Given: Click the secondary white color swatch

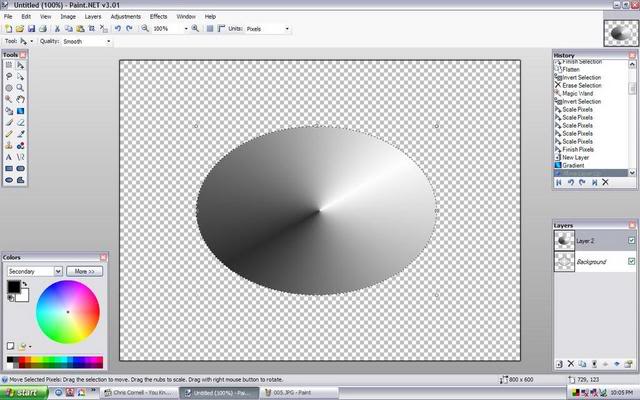Looking at the screenshot, I should (x=24, y=296).
